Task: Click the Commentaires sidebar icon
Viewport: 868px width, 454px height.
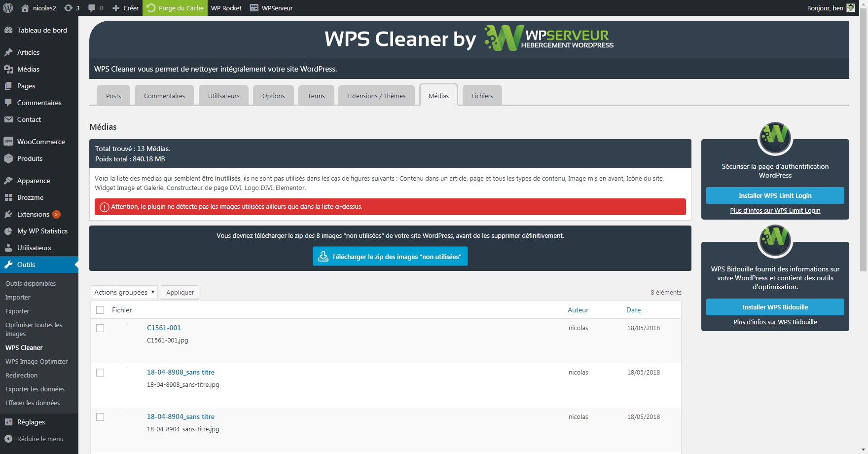Action: pos(8,103)
